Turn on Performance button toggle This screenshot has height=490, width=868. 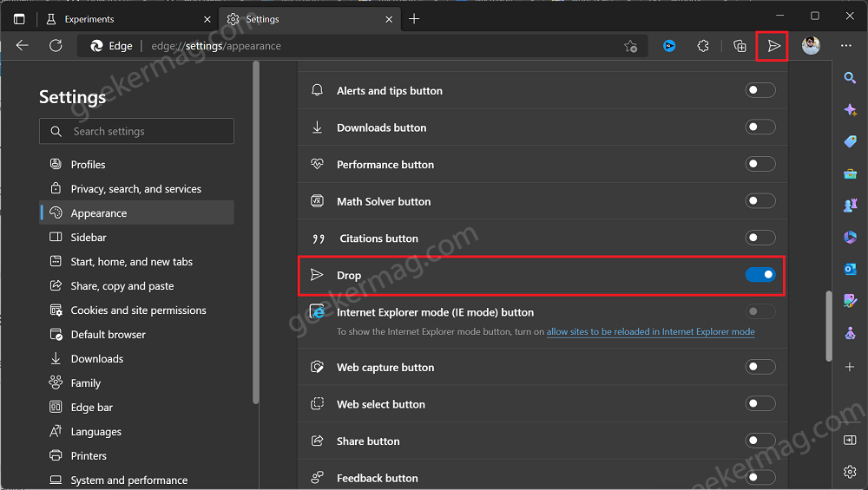760,164
